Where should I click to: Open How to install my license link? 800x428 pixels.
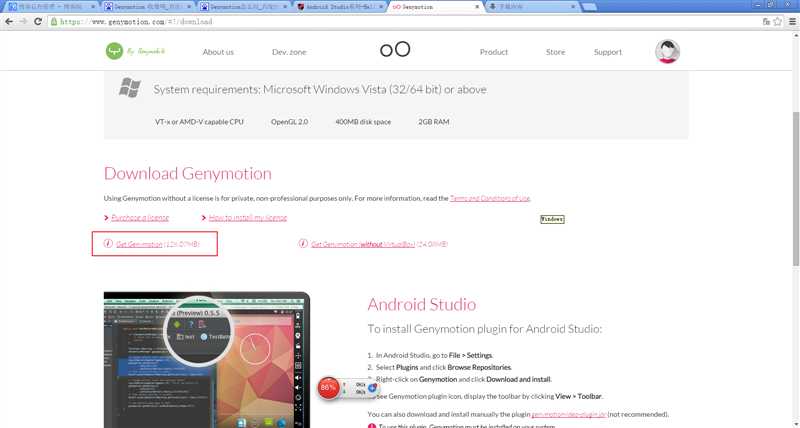click(247, 218)
